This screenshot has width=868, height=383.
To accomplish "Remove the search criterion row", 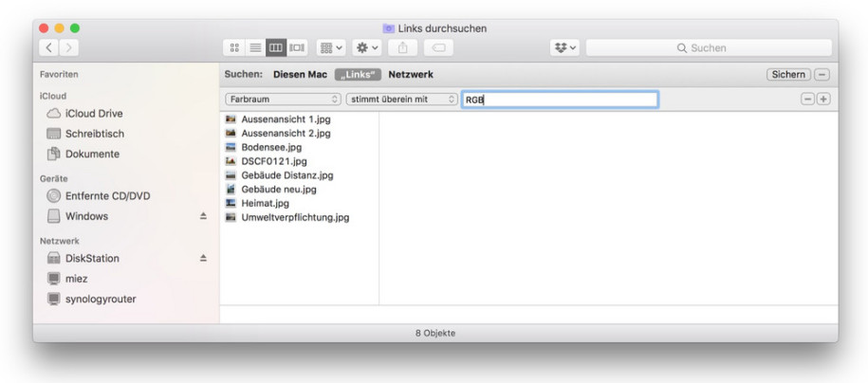I will click(808, 100).
